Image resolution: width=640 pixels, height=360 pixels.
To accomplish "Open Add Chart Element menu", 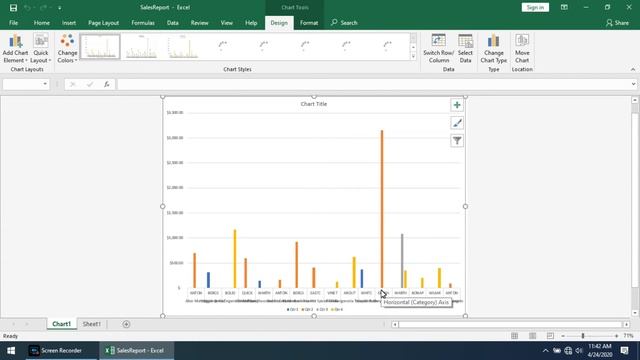I will click(15, 49).
